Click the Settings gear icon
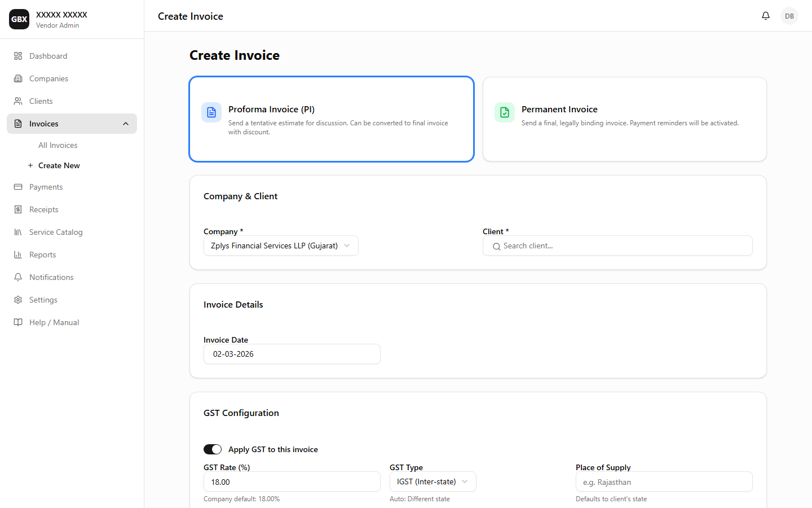 (18, 300)
